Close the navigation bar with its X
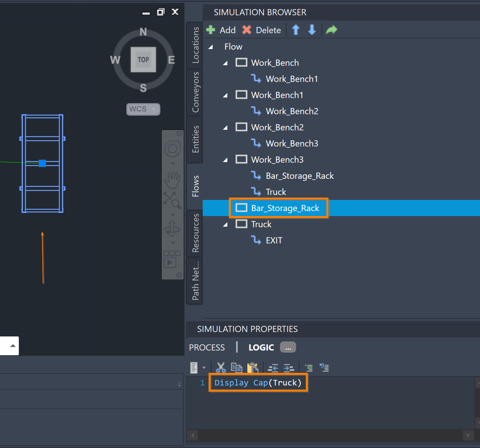The image size is (480, 448). pos(179,134)
